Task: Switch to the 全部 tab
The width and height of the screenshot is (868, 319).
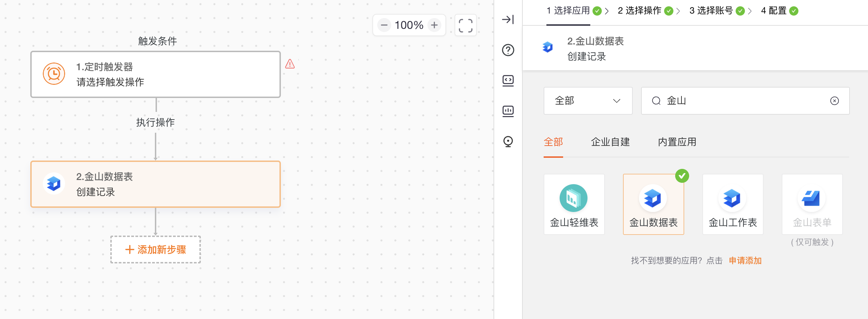Action: [553, 142]
